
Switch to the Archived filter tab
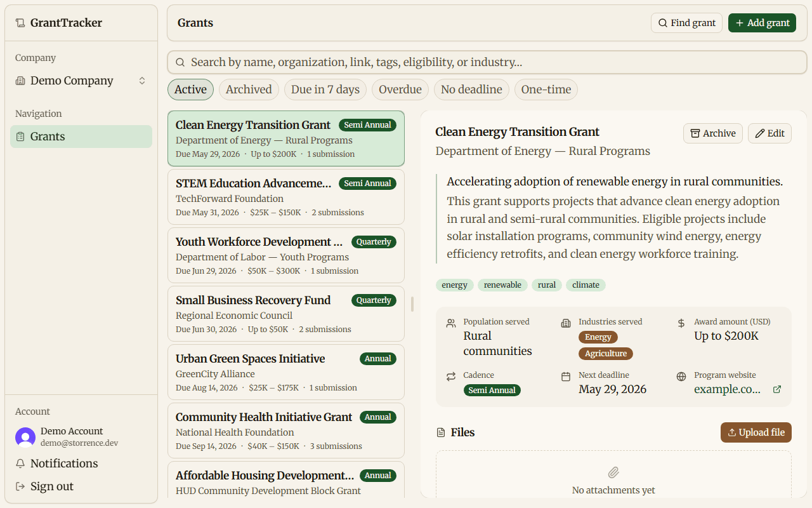click(249, 90)
